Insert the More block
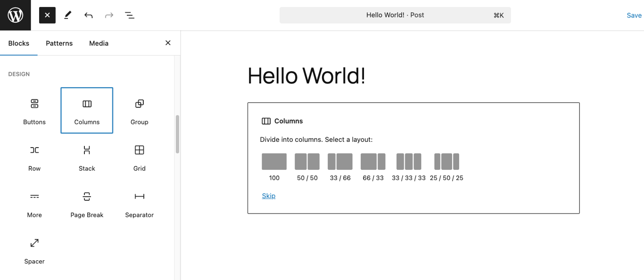 coord(34,203)
